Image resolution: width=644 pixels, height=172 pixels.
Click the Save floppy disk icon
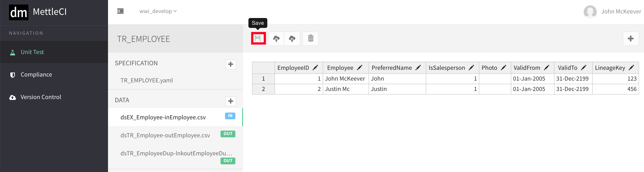(258, 38)
